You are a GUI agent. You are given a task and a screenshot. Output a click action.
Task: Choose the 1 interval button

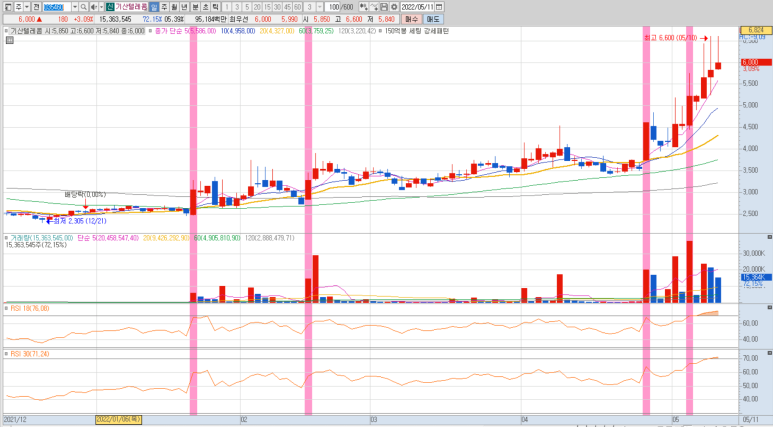coord(227,7)
